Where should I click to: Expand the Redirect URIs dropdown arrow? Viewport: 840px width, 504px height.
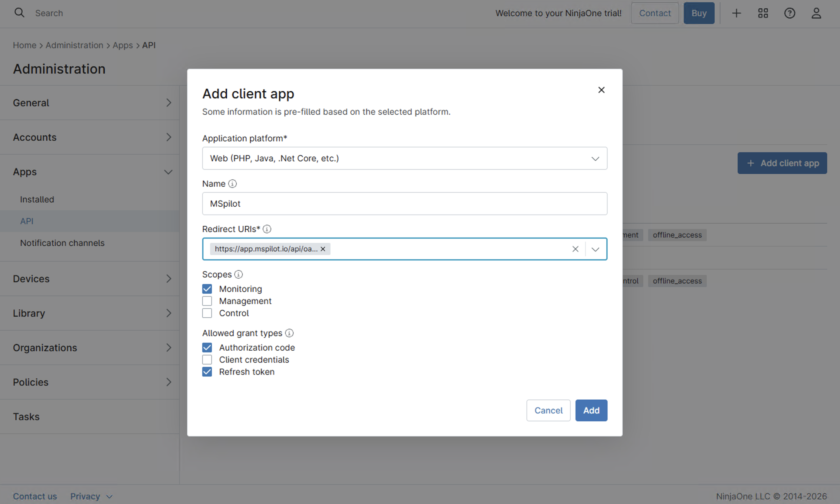pyautogui.click(x=595, y=249)
